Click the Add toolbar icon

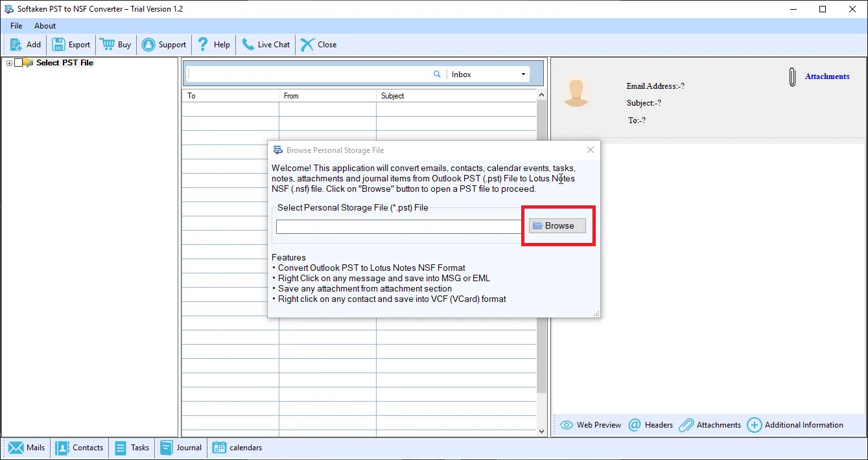point(25,45)
